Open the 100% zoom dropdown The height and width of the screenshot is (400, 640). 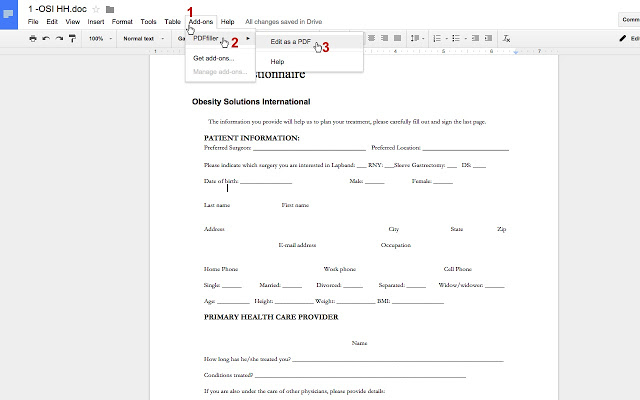coord(100,38)
